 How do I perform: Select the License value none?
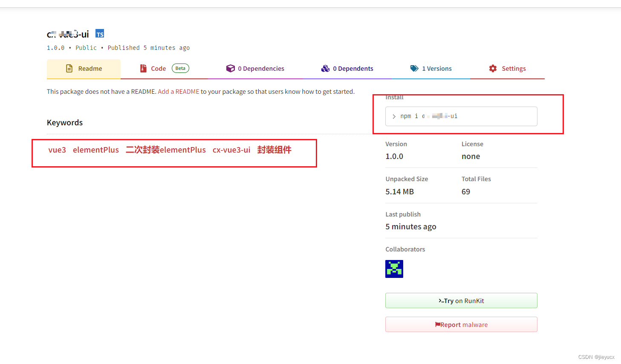471,156
